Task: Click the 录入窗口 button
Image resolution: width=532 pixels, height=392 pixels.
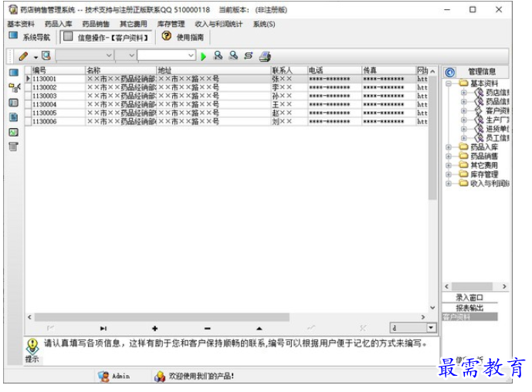Action: click(x=469, y=298)
